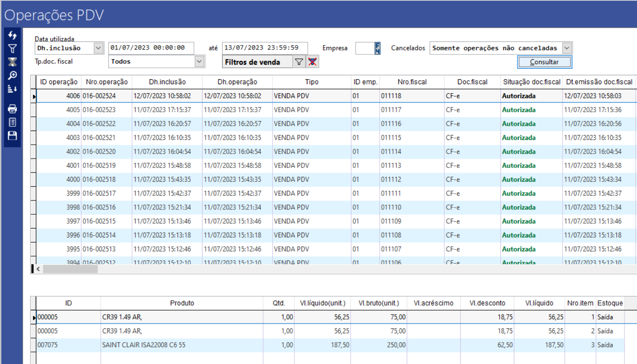Click the floppy disk save icon
Image resolution: width=637 pixels, height=364 pixels.
pos(12,136)
